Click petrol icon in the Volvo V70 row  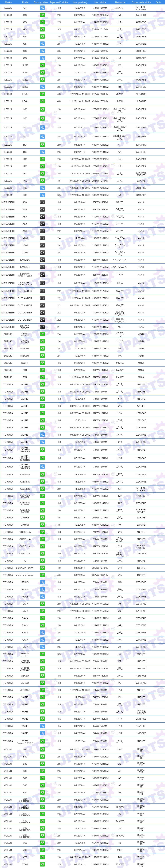click(42, 857)
